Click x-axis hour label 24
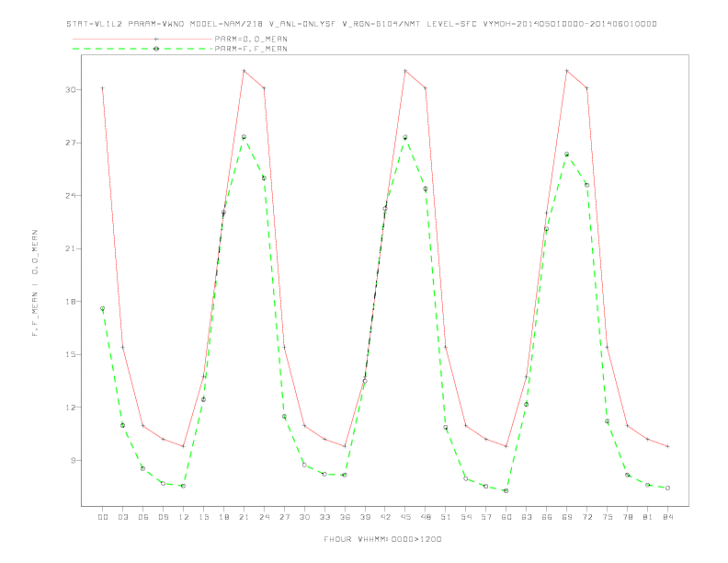728x563 pixels. pos(264,517)
